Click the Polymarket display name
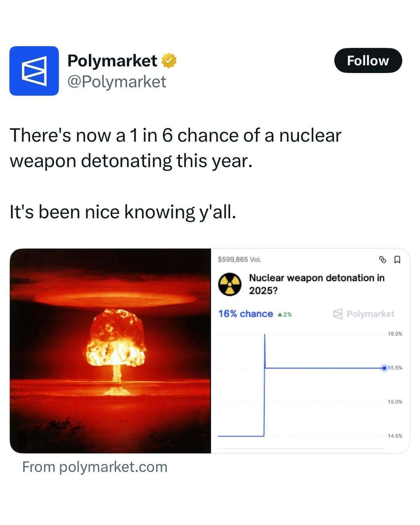The image size is (420, 525). (x=114, y=61)
